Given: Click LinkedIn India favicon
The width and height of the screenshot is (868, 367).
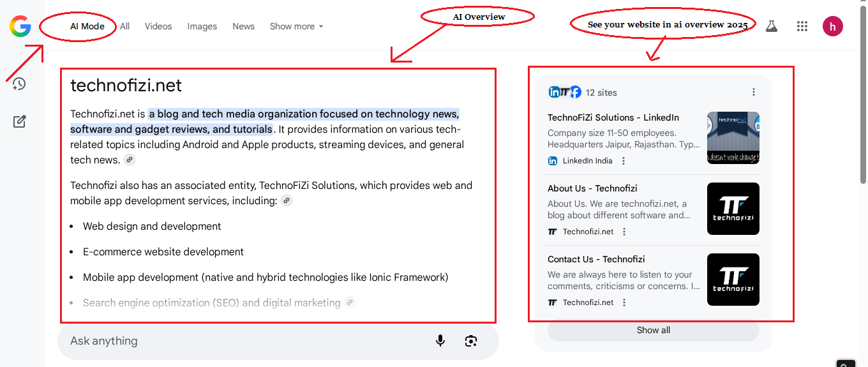Looking at the screenshot, I should pyautogui.click(x=553, y=161).
